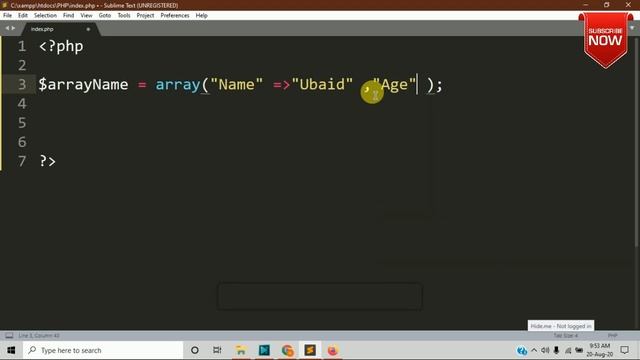
Task: Open Chrome from the taskbar
Action: click(287, 350)
